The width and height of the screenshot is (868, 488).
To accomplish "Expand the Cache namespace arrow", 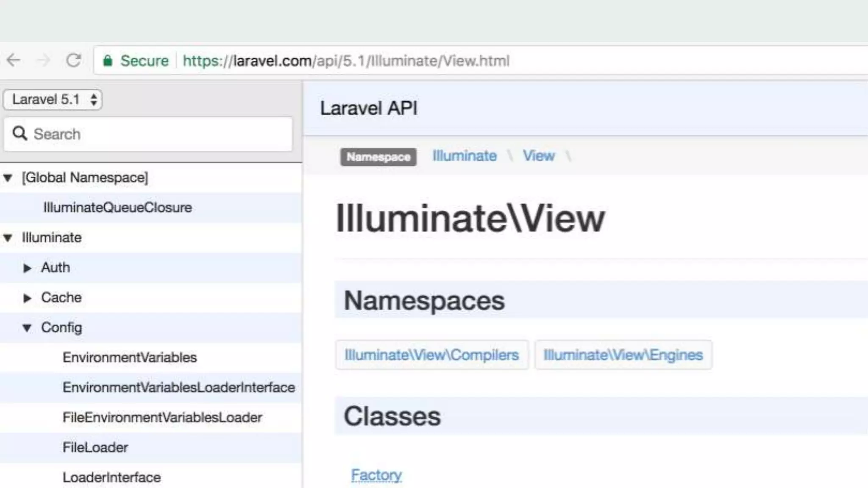I will coord(27,298).
